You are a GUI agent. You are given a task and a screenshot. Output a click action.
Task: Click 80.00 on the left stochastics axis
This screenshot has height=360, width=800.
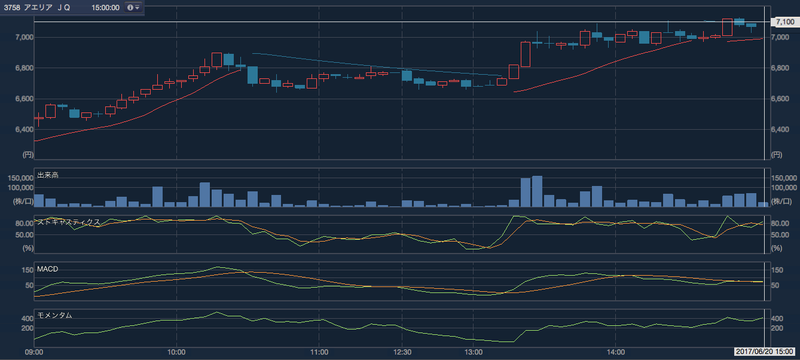[24, 223]
